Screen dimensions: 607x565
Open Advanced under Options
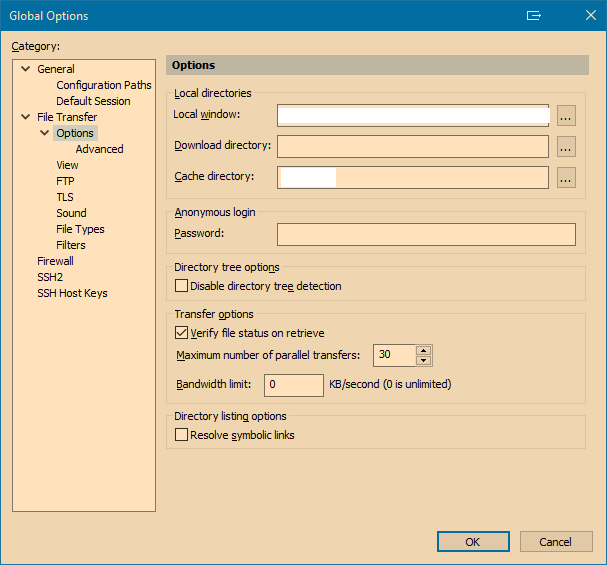99,149
